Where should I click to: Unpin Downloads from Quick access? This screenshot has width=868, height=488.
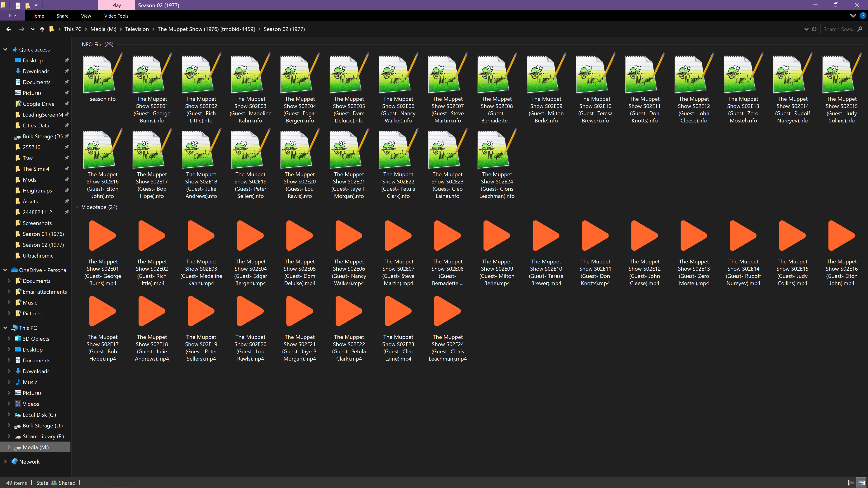coord(67,71)
